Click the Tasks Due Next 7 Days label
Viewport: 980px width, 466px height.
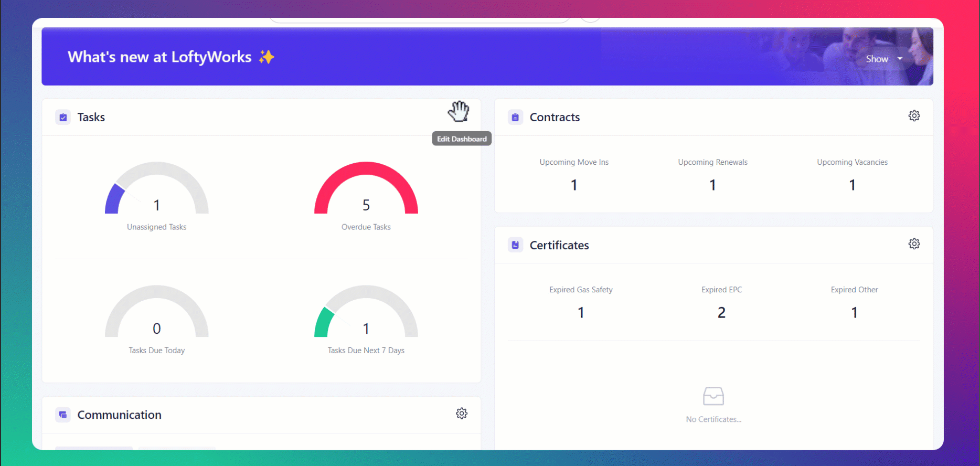coord(366,351)
